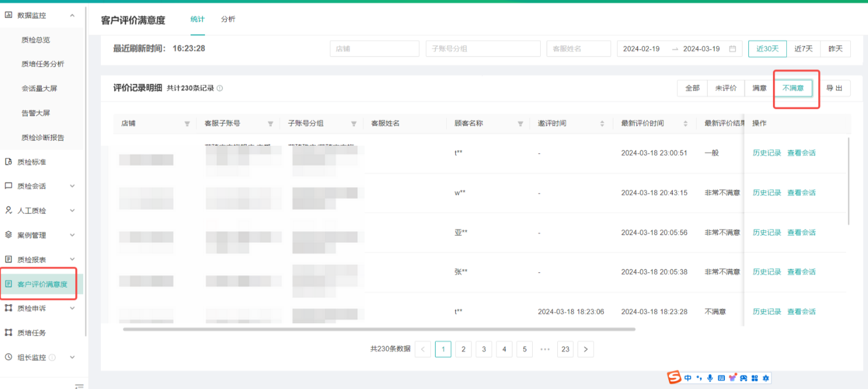Switch to the 统计 tab
Image resolution: width=868 pixels, height=389 pixels.
click(x=198, y=19)
